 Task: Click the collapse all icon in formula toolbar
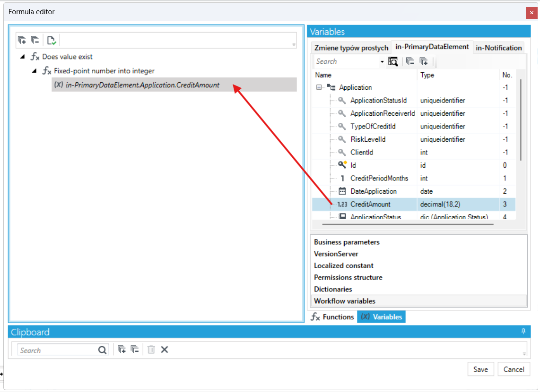(35, 40)
